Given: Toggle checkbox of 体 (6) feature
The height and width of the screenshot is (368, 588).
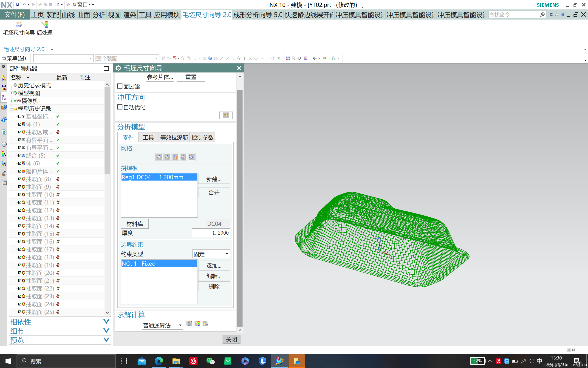Looking at the screenshot, I should pyautogui.click(x=20, y=163).
